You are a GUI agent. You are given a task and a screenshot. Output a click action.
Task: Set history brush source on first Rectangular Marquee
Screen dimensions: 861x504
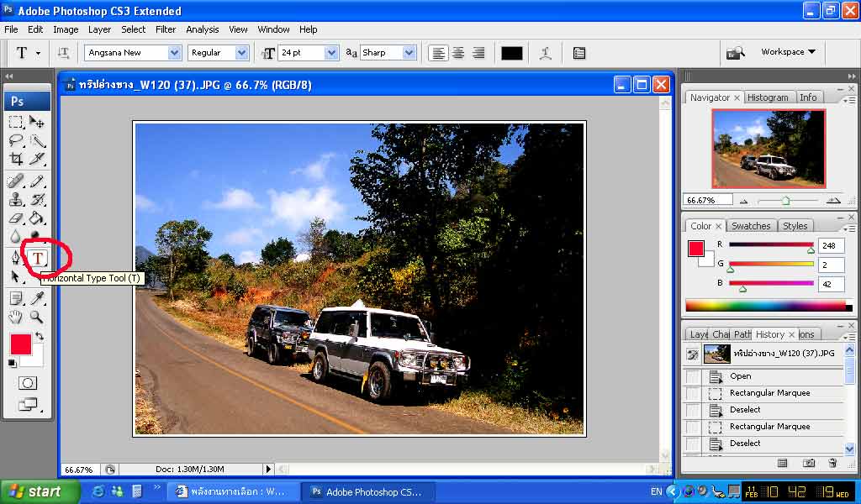(x=693, y=393)
